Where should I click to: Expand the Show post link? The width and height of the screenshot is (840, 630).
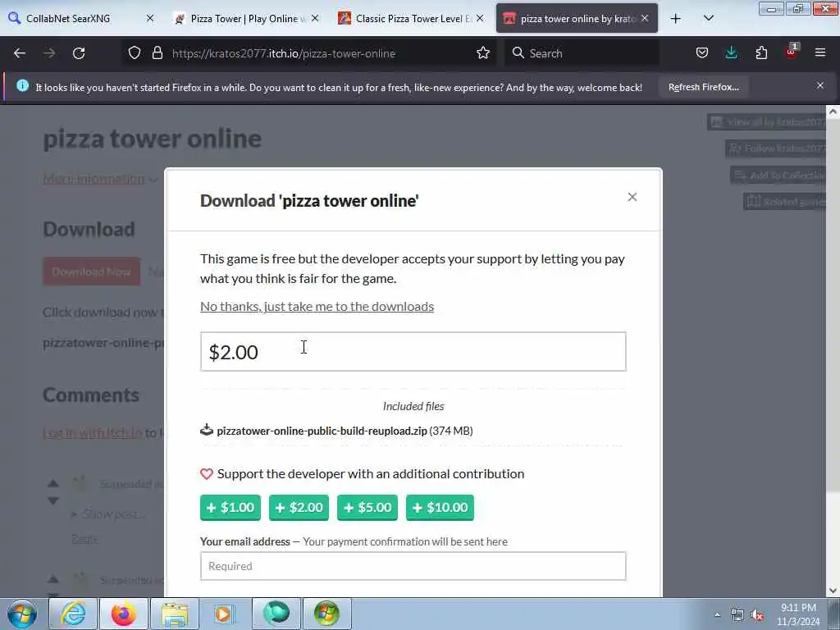coord(109,514)
